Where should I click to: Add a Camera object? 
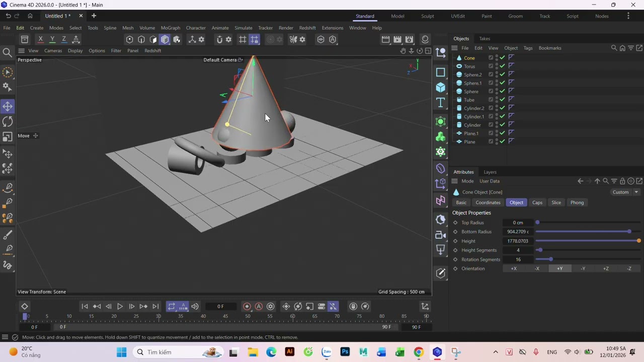[441, 235]
